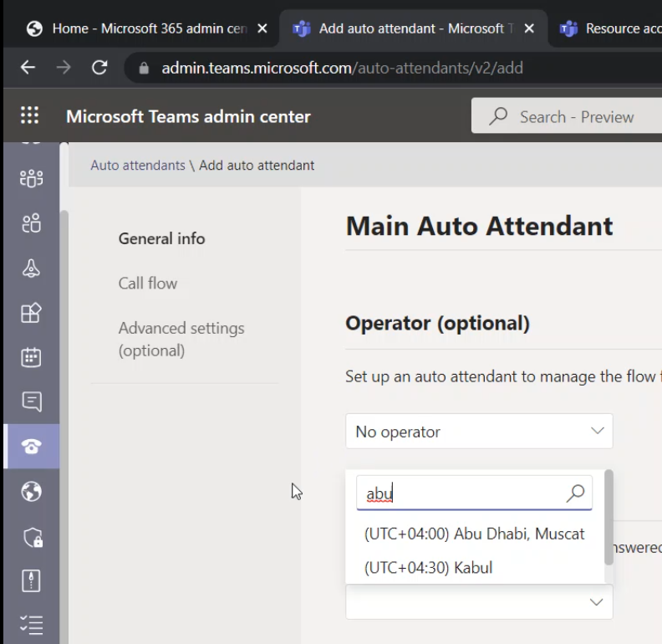Reload the current page

[99, 68]
